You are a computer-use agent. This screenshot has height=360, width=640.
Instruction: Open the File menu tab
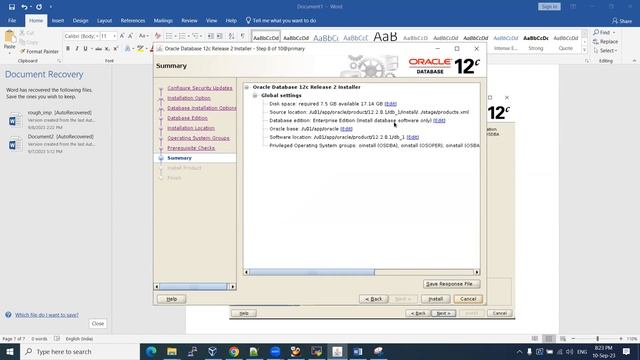point(12,20)
